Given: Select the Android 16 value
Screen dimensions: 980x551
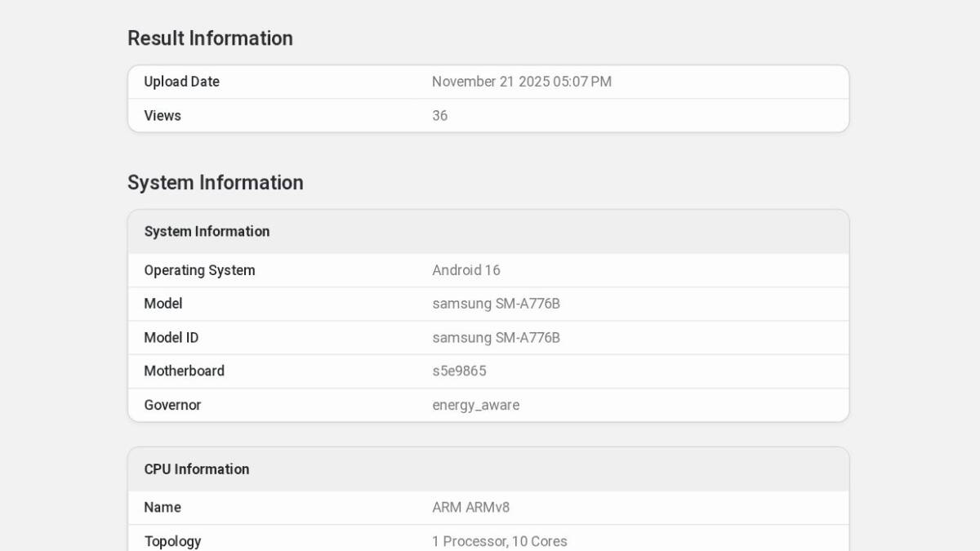Looking at the screenshot, I should tap(466, 269).
